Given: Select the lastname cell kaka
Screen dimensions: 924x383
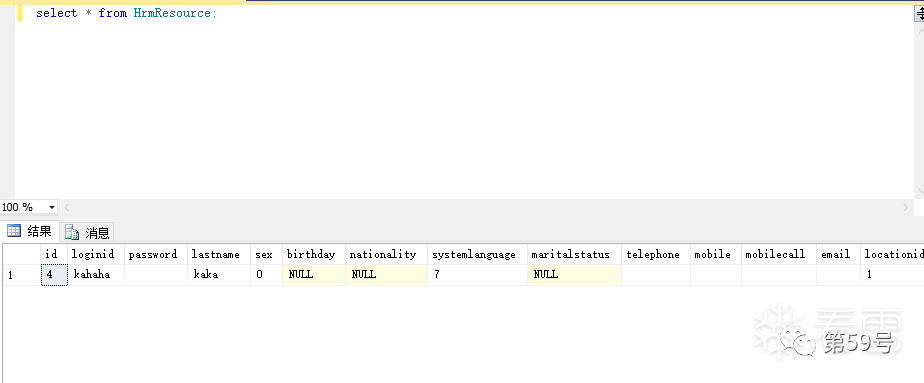Looking at the screenshot, I should 219,275.
